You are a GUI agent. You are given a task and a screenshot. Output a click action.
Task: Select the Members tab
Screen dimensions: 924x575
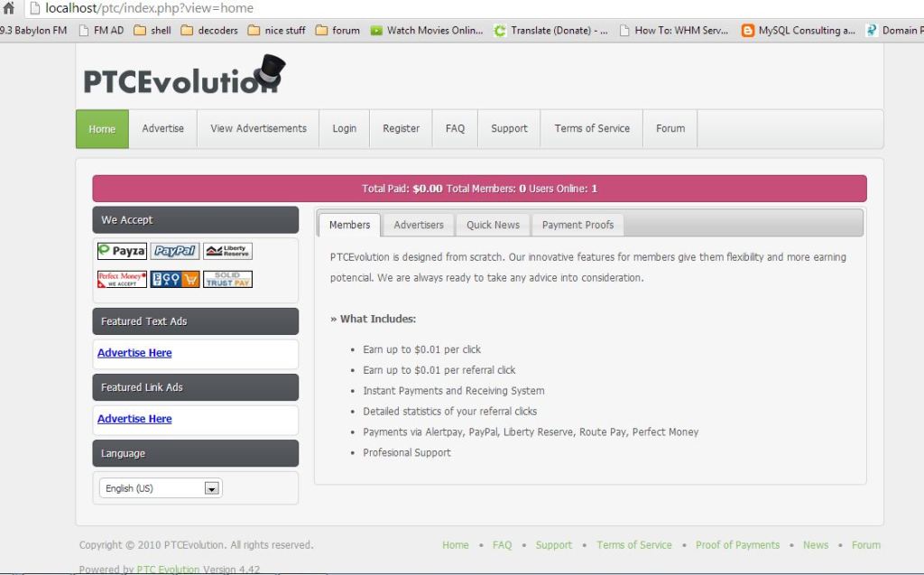[349, 225]
